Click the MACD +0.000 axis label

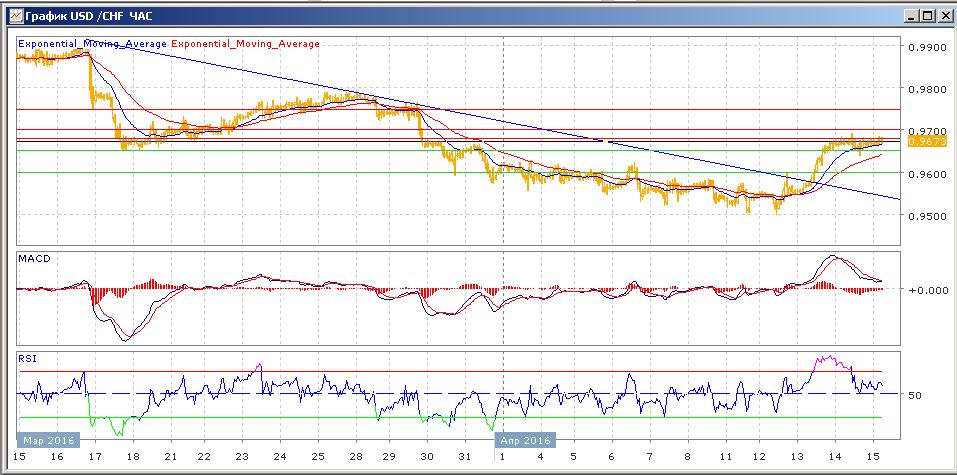pyautogui.click(x=927, y=290)
